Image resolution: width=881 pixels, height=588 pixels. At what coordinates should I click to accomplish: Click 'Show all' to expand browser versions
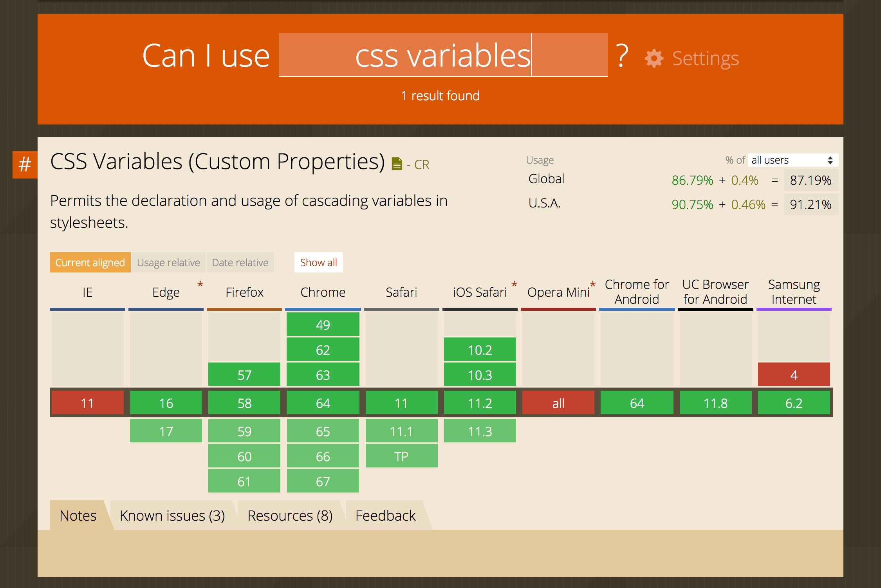318,263
